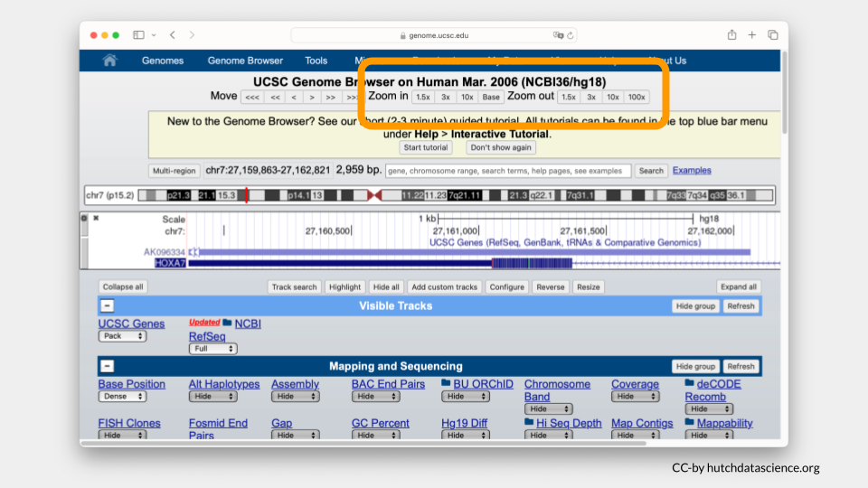Screen dimensions: 868x488
Task: Click the Highlight button
Action: tap(344, 286)
